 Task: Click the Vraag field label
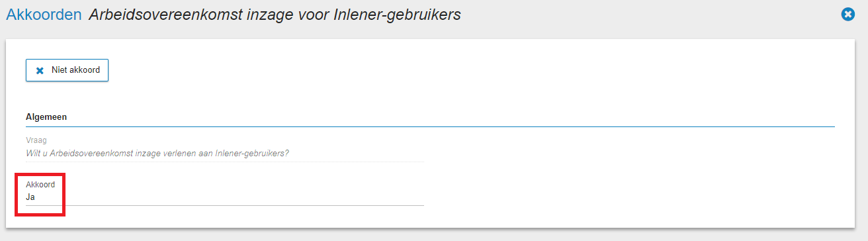pos(36,140)
